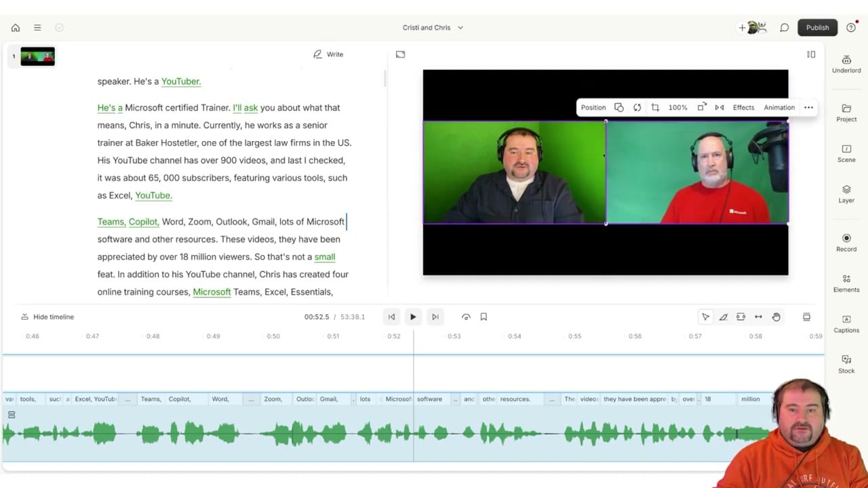Open the three-dot overflow menu in video toolbar
The image size is (868, 488).
[x=808, y=107]
